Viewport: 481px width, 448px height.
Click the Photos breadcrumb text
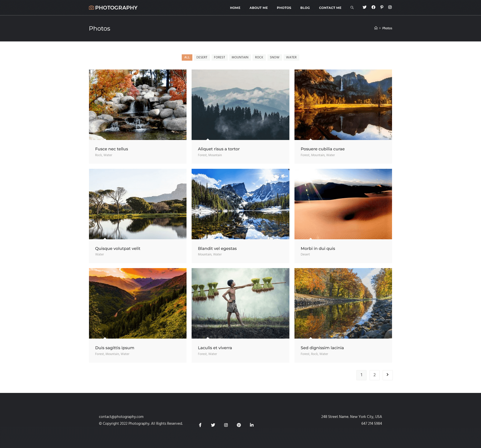(387, 28)
